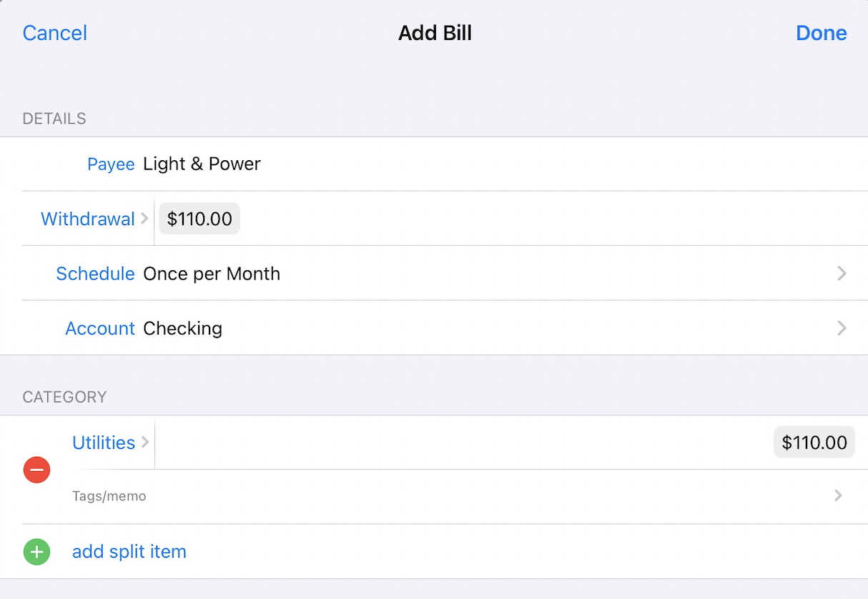Expand the chevron next to Utilities
The height and width of the screenshot is (599, 868).
coord(145,442)
